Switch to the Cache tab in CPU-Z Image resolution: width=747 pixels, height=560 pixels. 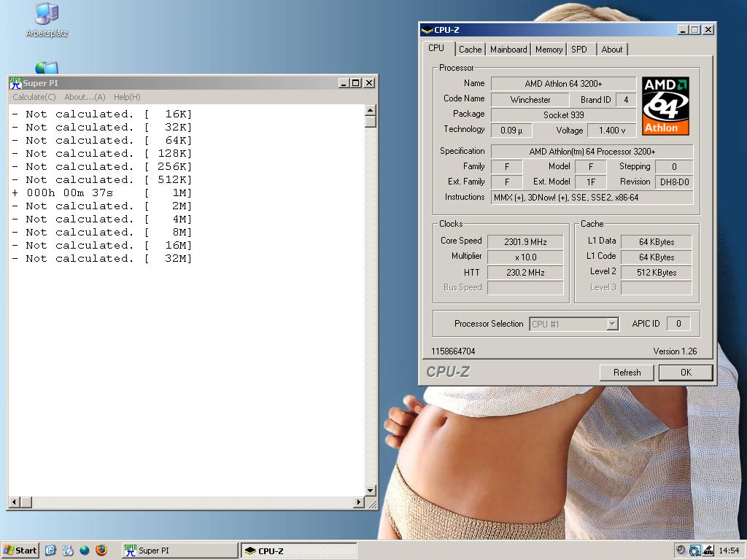click(471, 50)
